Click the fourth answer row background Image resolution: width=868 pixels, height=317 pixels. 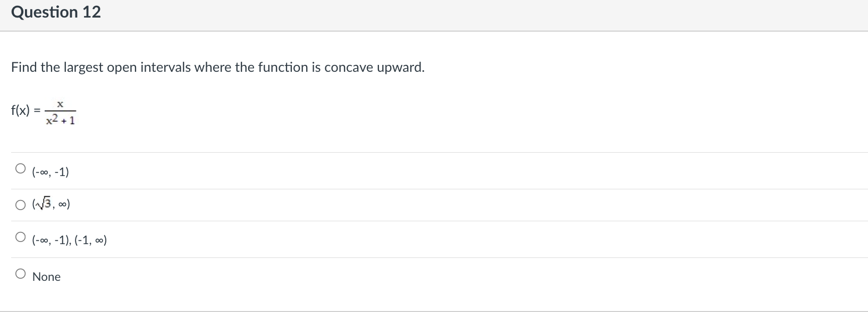click(x=425, y=276)
